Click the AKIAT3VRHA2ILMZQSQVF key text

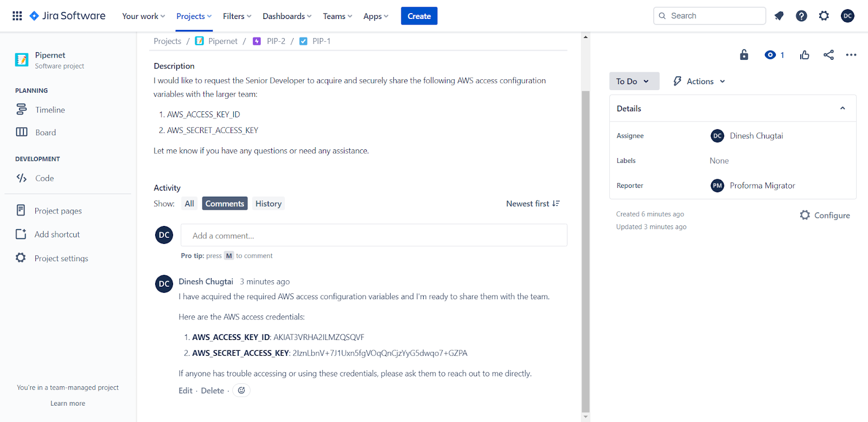coord(318,337)
